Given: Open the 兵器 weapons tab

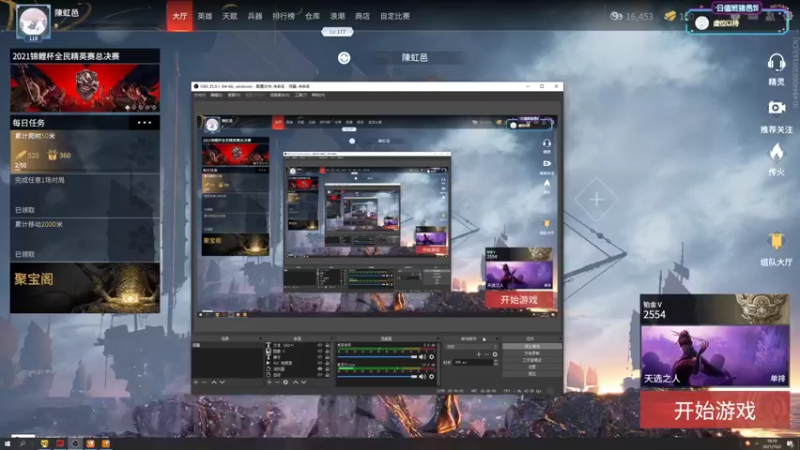Looking at the screenshot, I should click(255, 16).
